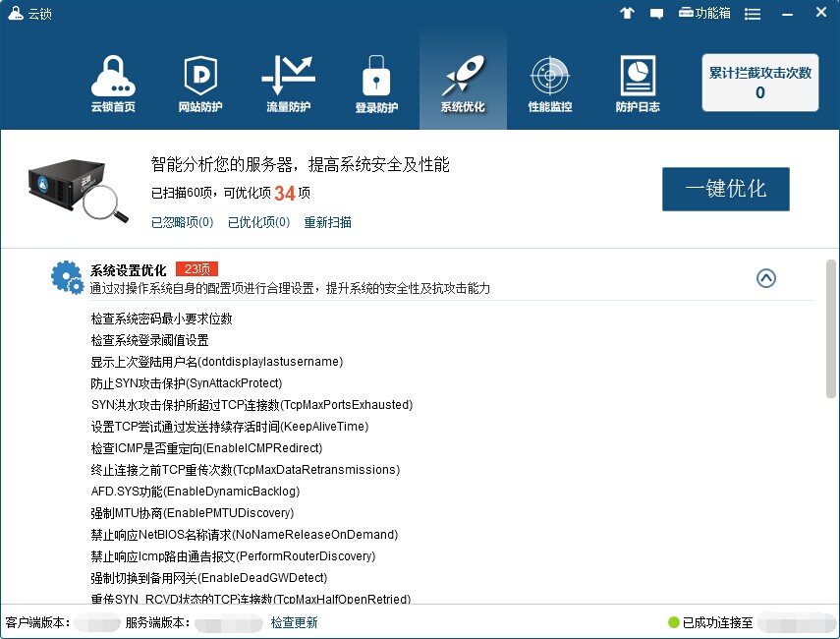This screenshot has height=639, width=840.
Task: Click 检查更新 link in status bar
Action: pos(295,622)
